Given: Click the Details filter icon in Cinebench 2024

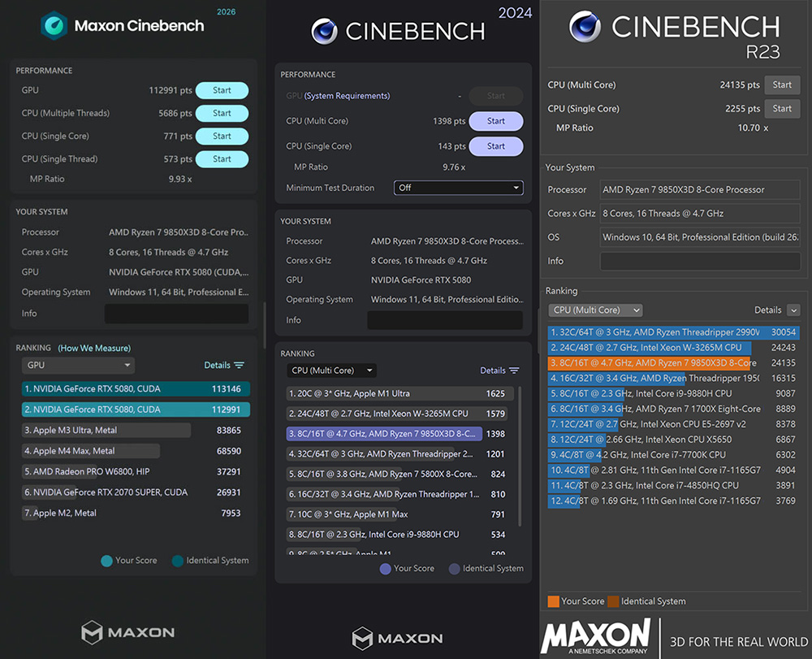Looking at the screenshot, I should pyautogui.click(x=514, y=371).
